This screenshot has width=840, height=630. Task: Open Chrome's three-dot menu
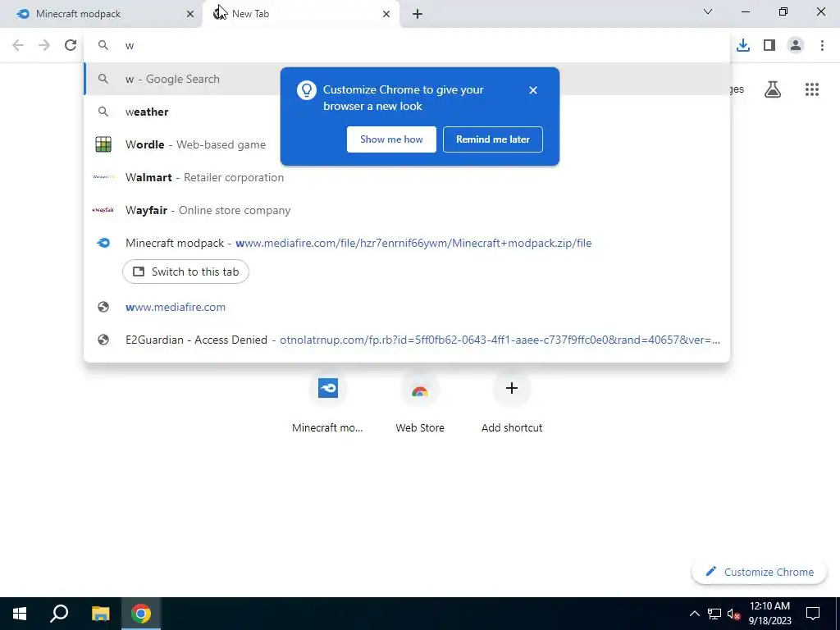coord(822,46)
